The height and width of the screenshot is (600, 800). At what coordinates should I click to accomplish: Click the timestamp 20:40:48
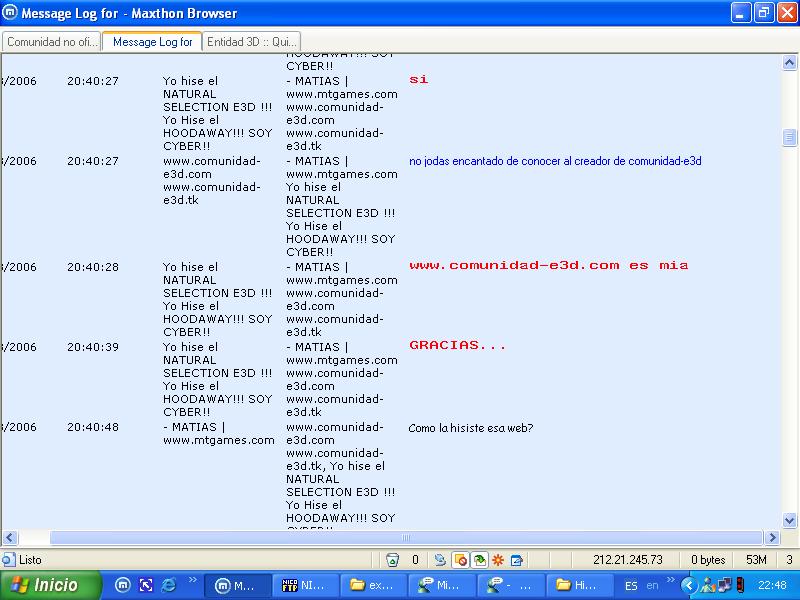(93, 427)
